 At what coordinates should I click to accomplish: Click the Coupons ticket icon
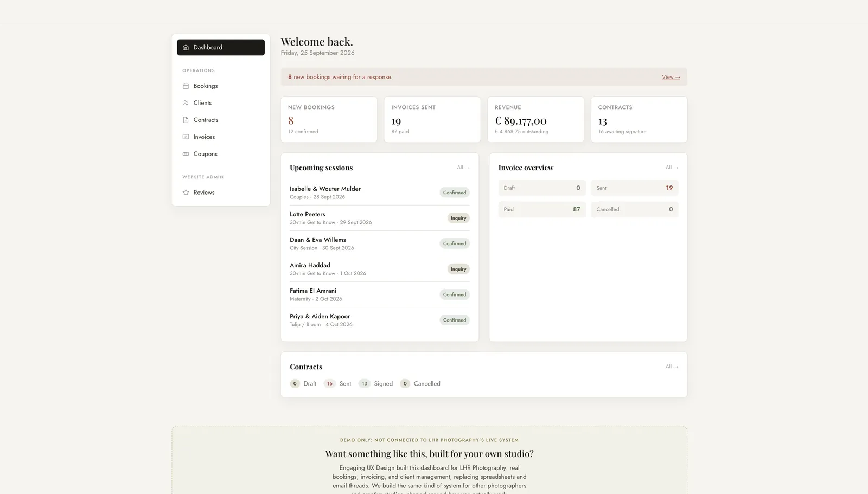[186, 154]
